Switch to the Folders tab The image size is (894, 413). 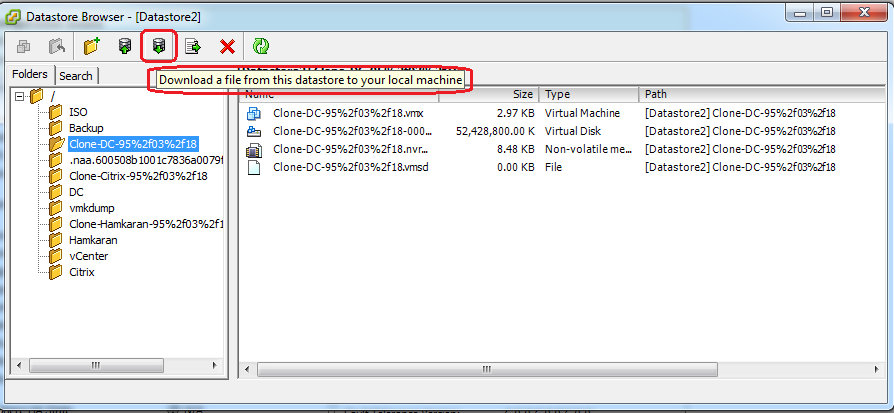pyautogui.click(x=30, y=75)
